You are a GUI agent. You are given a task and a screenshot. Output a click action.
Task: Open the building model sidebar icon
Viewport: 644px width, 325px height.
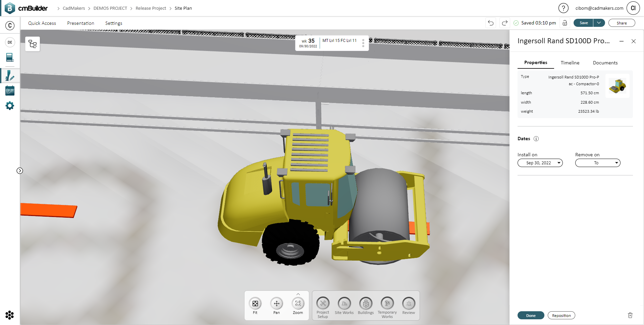[x=10, y=58]
